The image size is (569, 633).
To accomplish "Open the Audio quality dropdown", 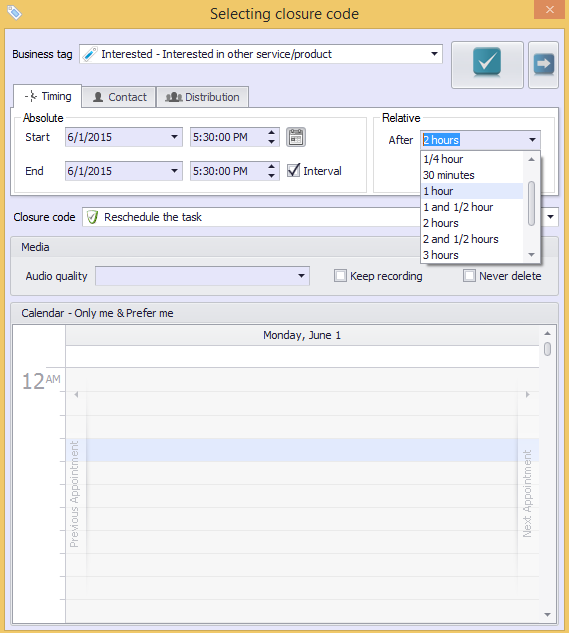I will [x=301, y=276].
